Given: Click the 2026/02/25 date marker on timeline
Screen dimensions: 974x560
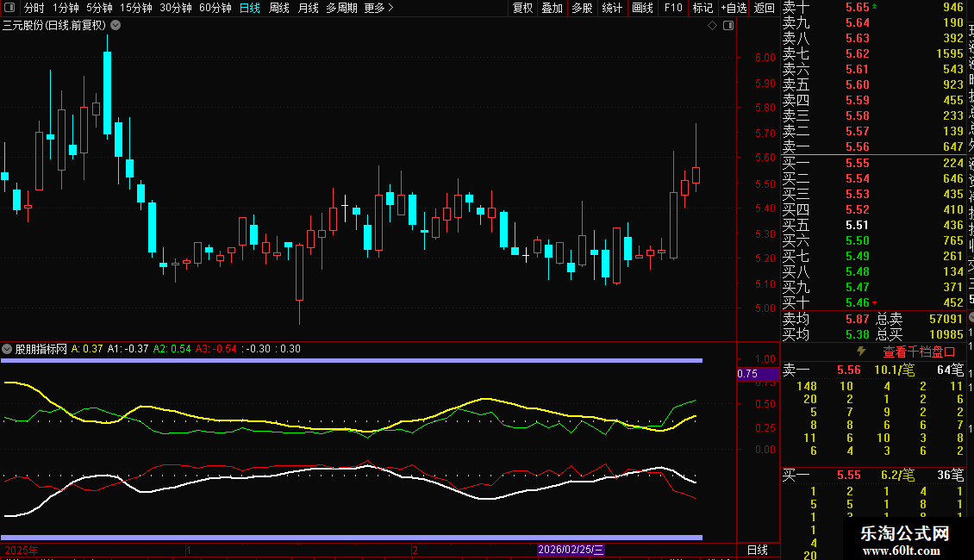Looking at the screenshot, I should [571, 550].
